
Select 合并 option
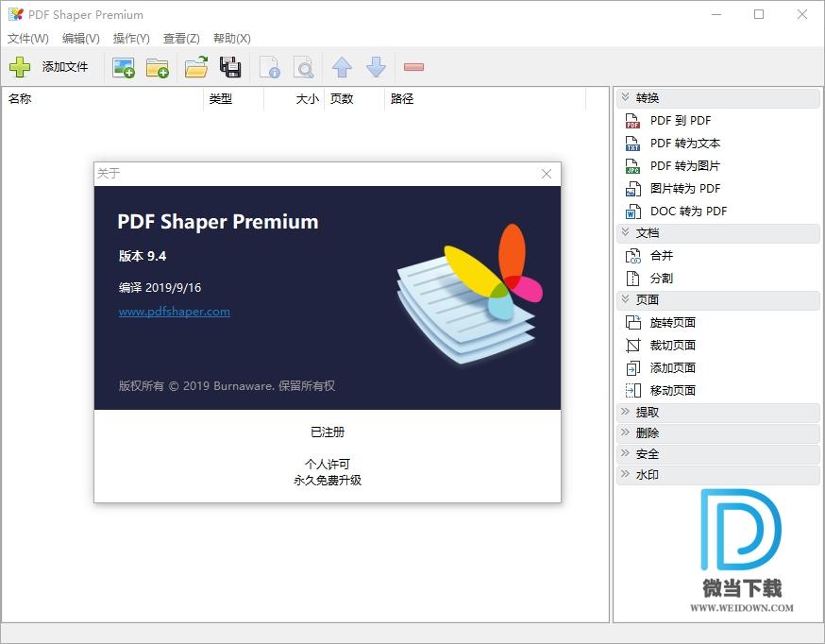pyautogui.click(x=662, y=256)
